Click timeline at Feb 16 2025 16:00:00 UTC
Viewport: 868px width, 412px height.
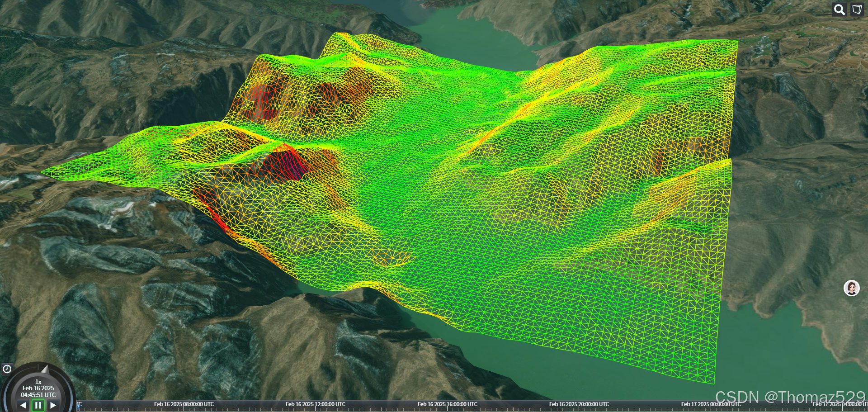[x=447, y=404]
